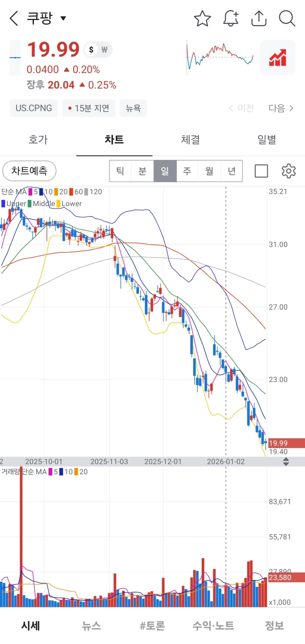
Task: Select the 주 (weekly) chart period
Action: click(187, 171)
